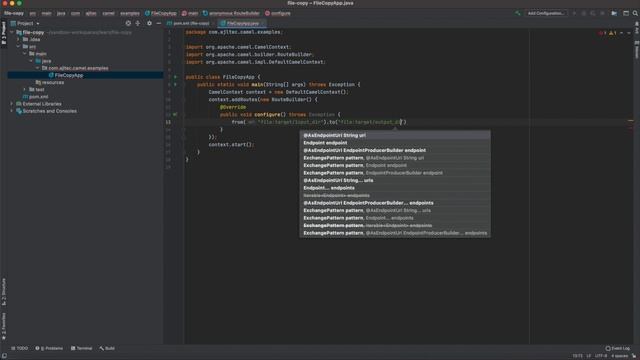
Task: Click UTF-8 encoding in status bar
Action: [x=601, y=356]
